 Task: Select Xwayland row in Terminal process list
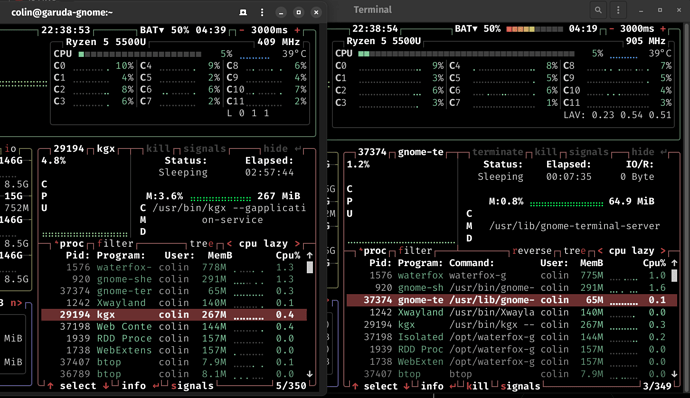pyautogui.click(x=508, y=313)
